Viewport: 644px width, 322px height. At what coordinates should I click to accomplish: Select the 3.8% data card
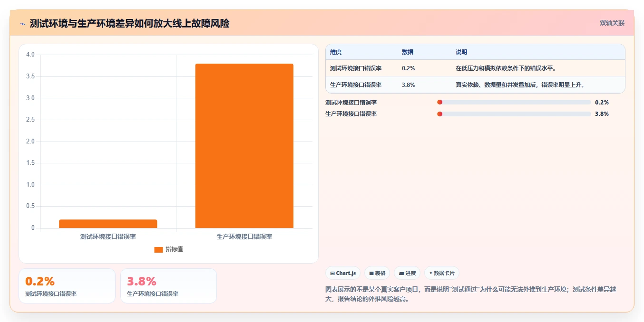pyautogui.click(x=168, y=286)
